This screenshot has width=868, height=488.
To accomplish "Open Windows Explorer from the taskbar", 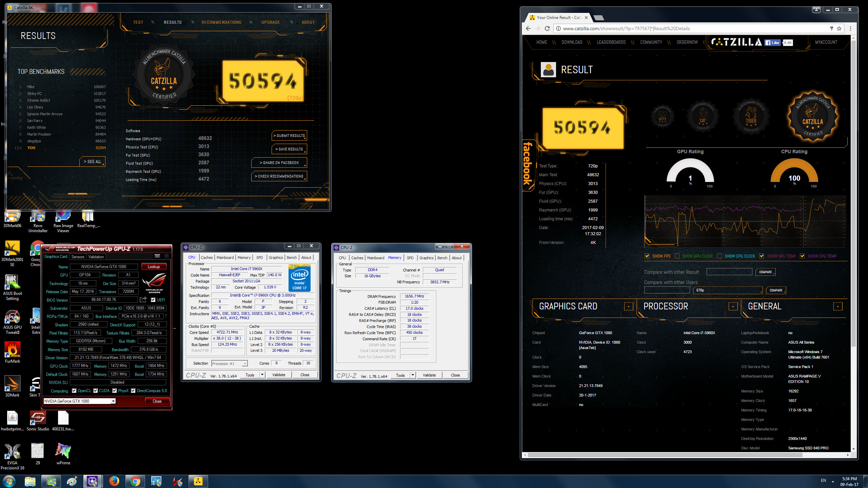I will click(30, 481).
